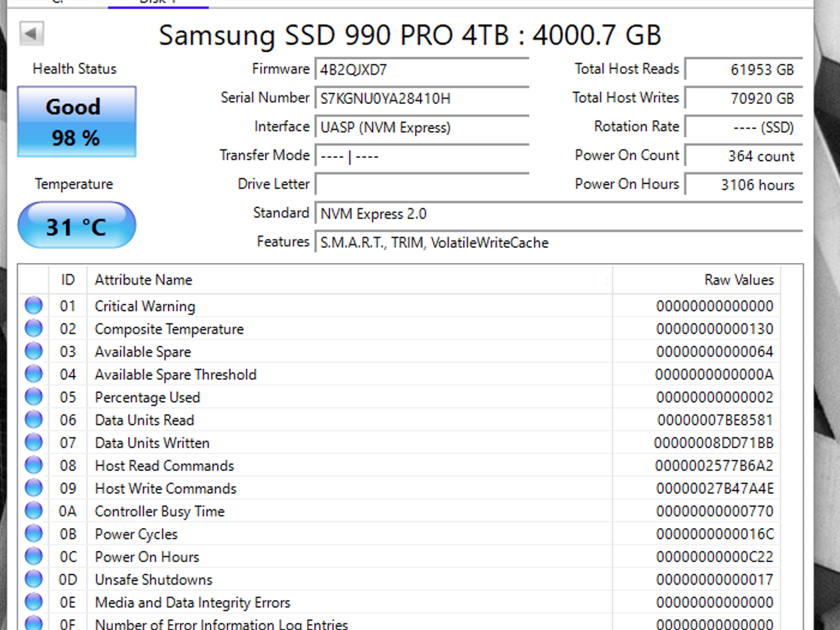Select Number of Error Information Log Entries name

[221, 624]
